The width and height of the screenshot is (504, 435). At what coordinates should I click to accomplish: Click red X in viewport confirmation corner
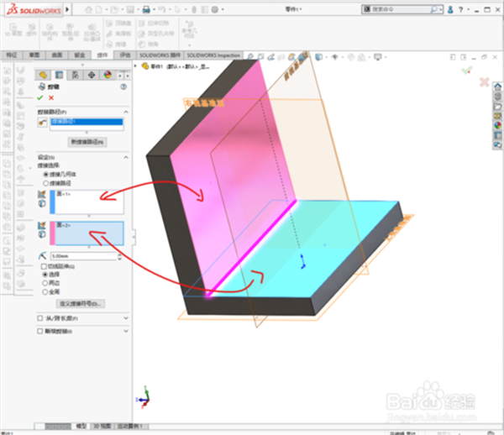(x=484, y=82)
